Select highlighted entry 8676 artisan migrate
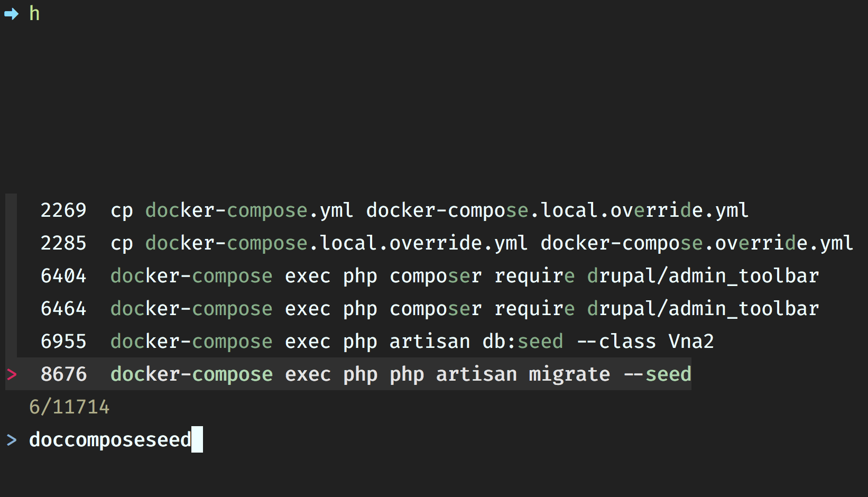Image resolution: width=868 pixels, height=497 pixels. [x=400, y=374]
